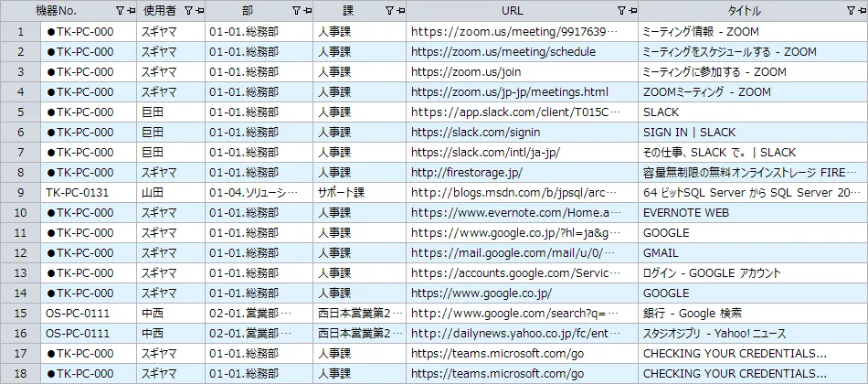The image size is (868, 384).
Task: Click the mail.google.com URL cell
Action: pos(522,253)
